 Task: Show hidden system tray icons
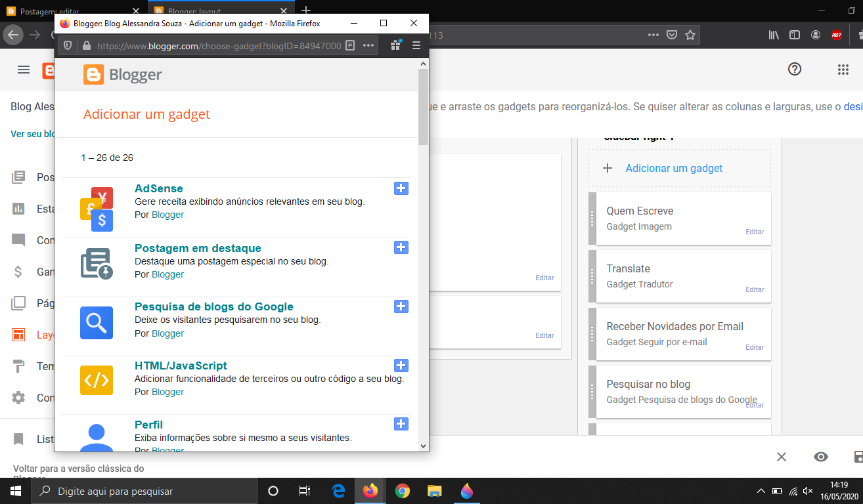761,491
